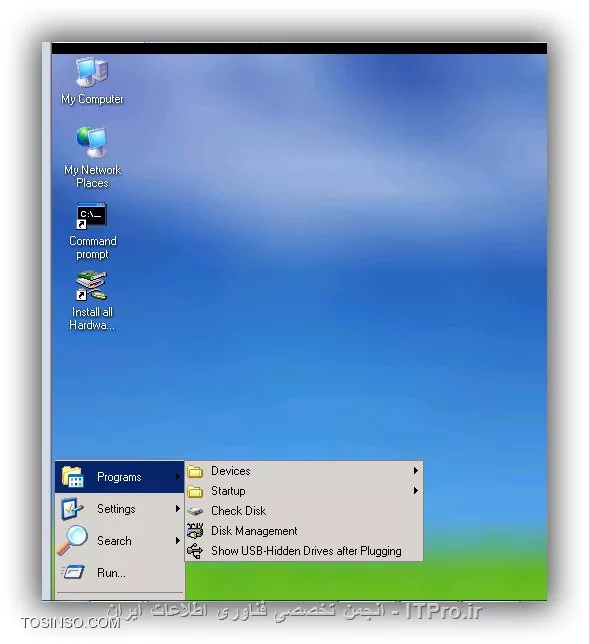
Task: Click the Settings checkmark icon
Action: pos(72,509)
